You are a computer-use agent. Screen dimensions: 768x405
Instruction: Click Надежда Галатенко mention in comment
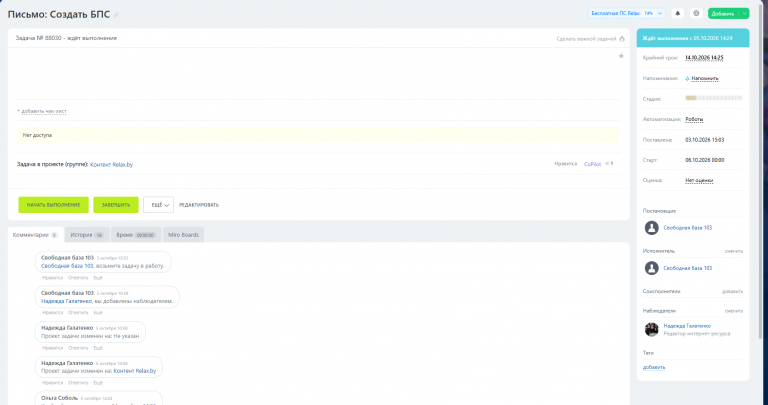pos(66,301)
